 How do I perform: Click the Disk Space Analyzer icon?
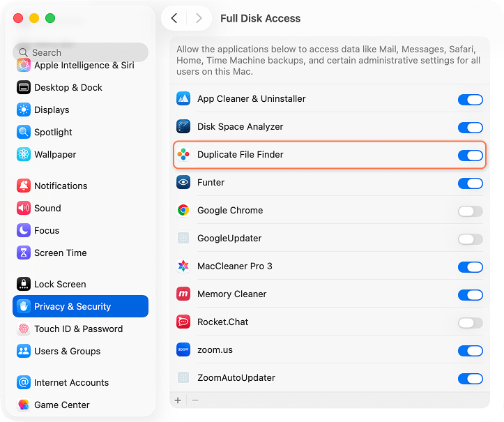[183, 127]
